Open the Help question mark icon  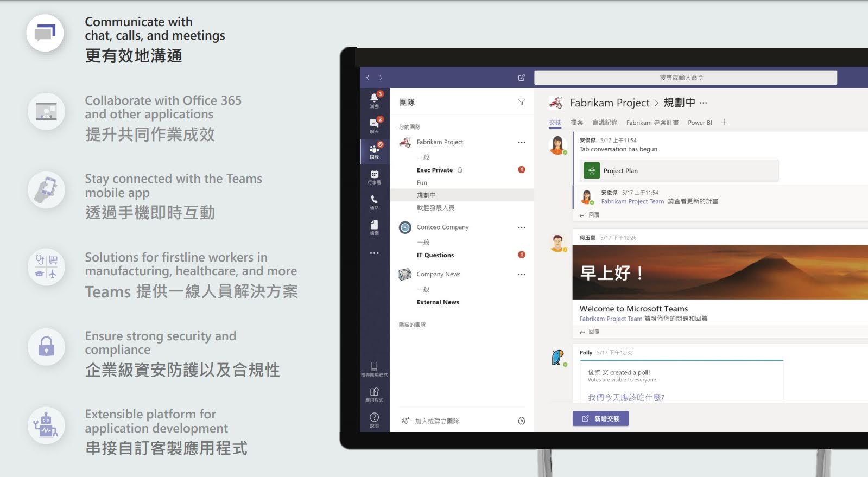click(x=374, y=419)
